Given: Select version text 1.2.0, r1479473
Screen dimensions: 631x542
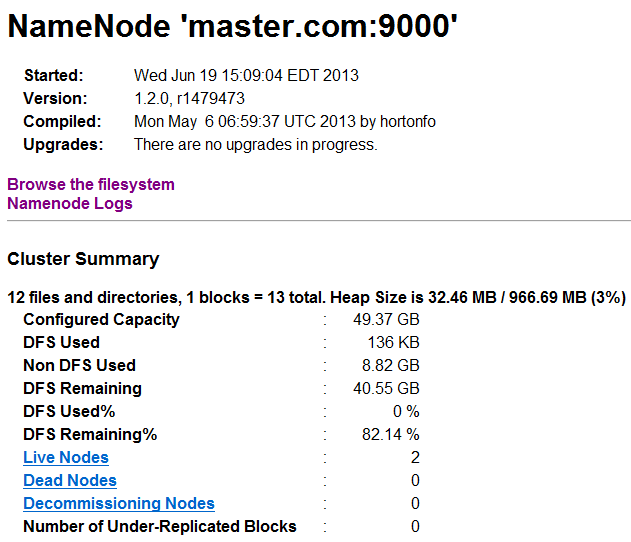Looking at the screenshot, I should tap(190, 99).
